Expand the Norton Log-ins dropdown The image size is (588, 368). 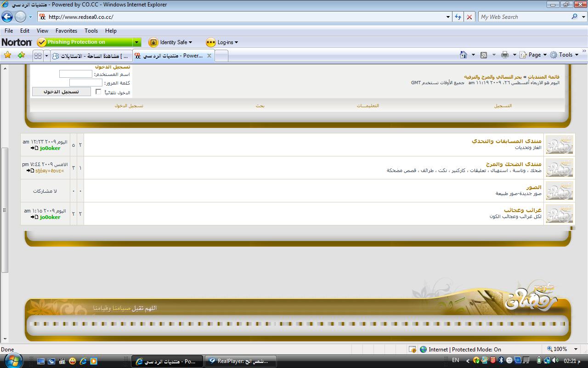[222, 42]
